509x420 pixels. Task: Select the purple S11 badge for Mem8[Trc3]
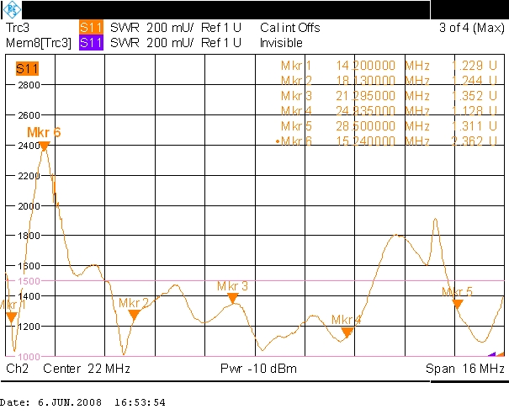[89, 42]
